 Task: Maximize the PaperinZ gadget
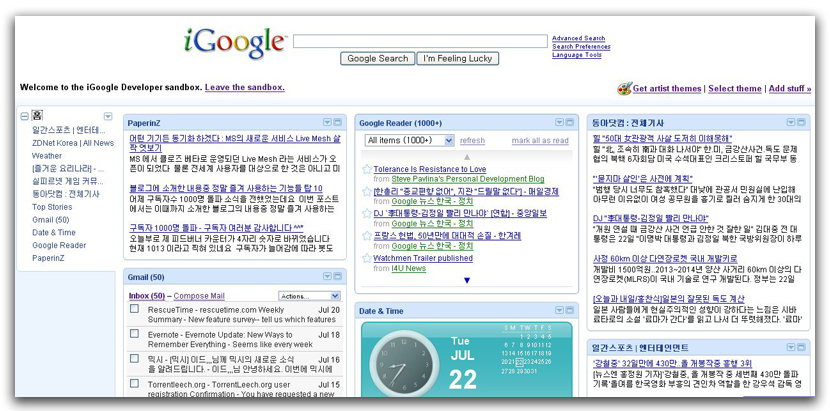[x=337, y=123]
